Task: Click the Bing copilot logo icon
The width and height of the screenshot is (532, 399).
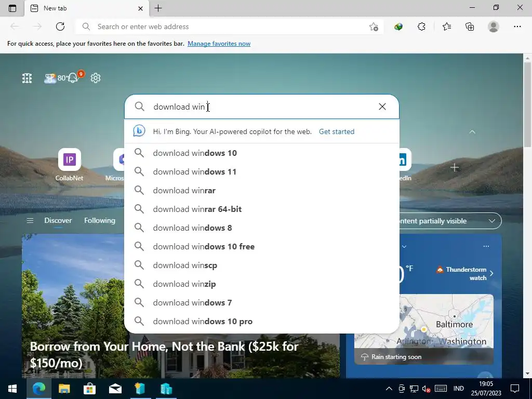Action: click(139, 131)
